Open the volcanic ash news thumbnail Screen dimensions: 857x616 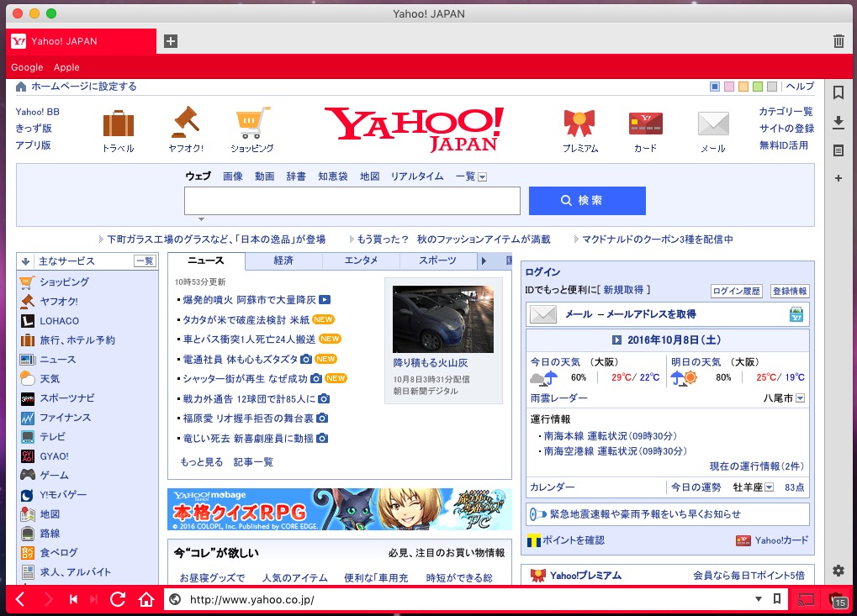click(x=442, y=319)
